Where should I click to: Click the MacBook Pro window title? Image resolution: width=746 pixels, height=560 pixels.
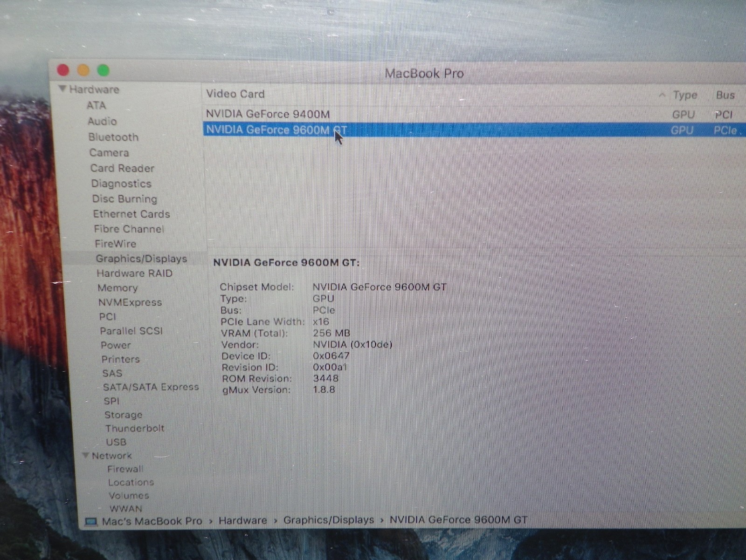[424, 73]
